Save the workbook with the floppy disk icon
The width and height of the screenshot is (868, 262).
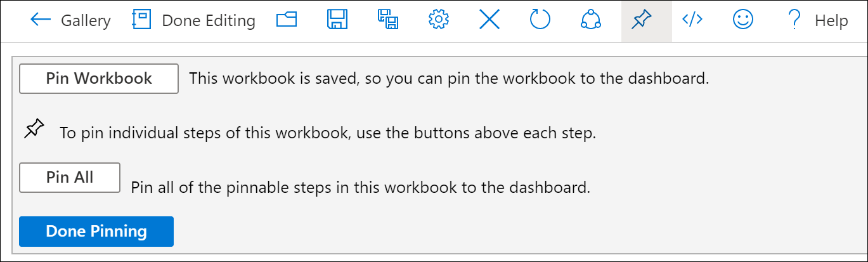(x=337, y=20)
